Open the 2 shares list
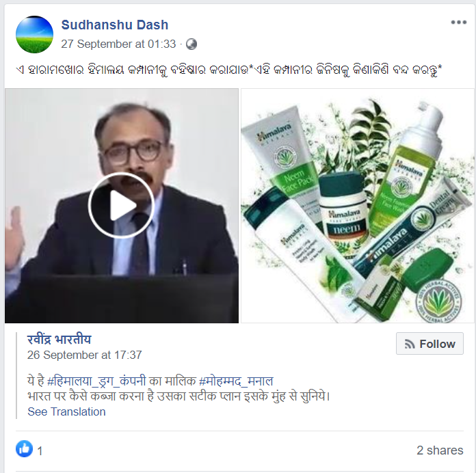Viewport: 476px width, 473px height. (x=440, y=450)
